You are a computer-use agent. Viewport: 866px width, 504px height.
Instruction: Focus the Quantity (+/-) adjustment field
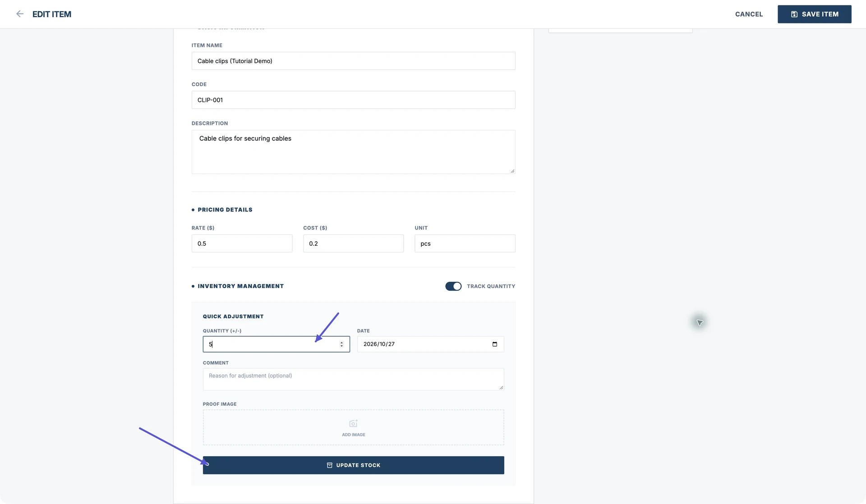click(x=276, y=344)
